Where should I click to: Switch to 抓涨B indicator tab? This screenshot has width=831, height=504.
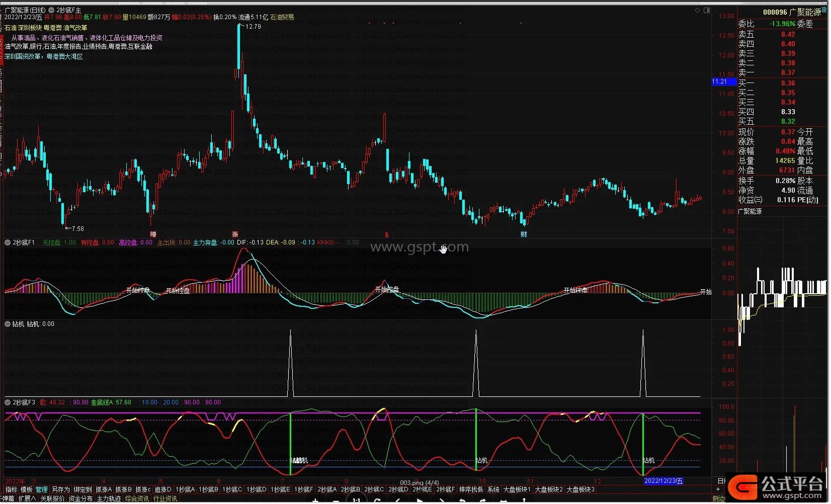pos(123,490)
